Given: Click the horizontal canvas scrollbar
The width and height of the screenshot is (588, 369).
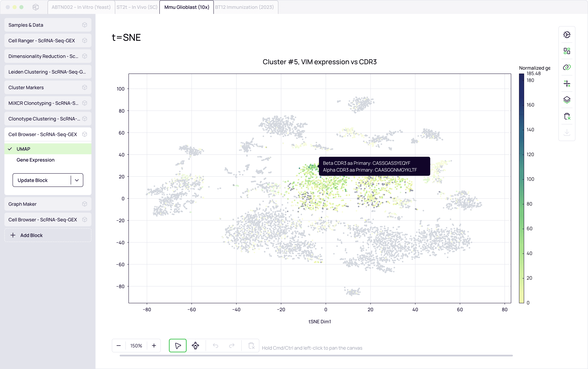Looking at the screenshot, I should click(316, 356).
